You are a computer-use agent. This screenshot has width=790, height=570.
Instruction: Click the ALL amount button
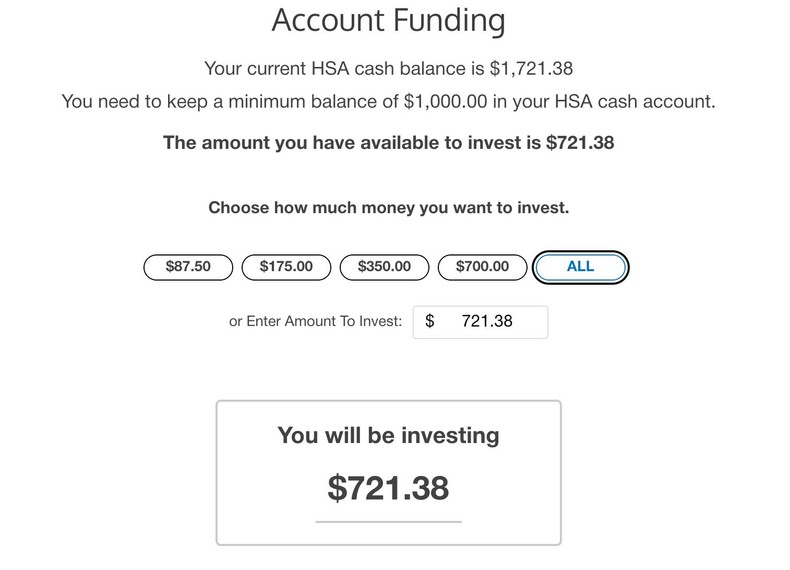point(580,267)
